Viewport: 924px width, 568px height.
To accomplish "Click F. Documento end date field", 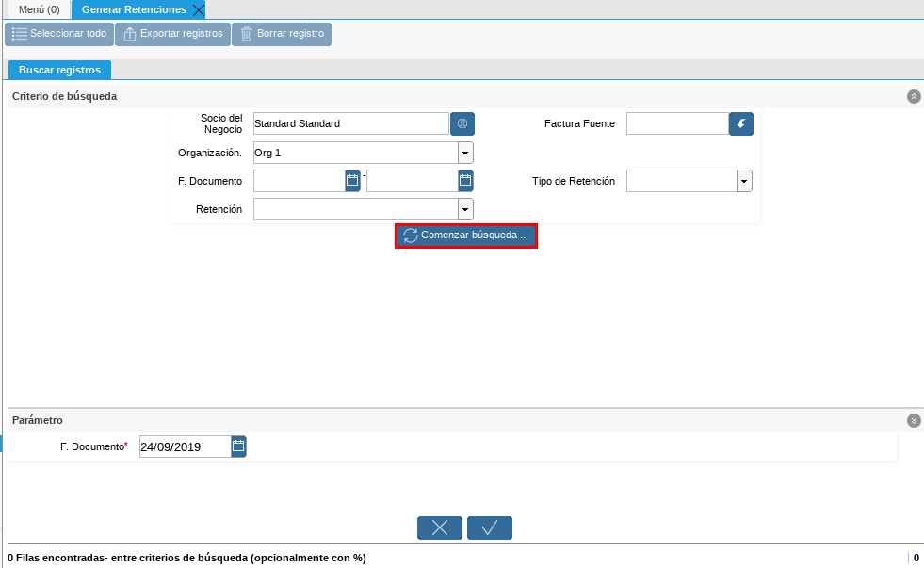I will pos(413,181).
